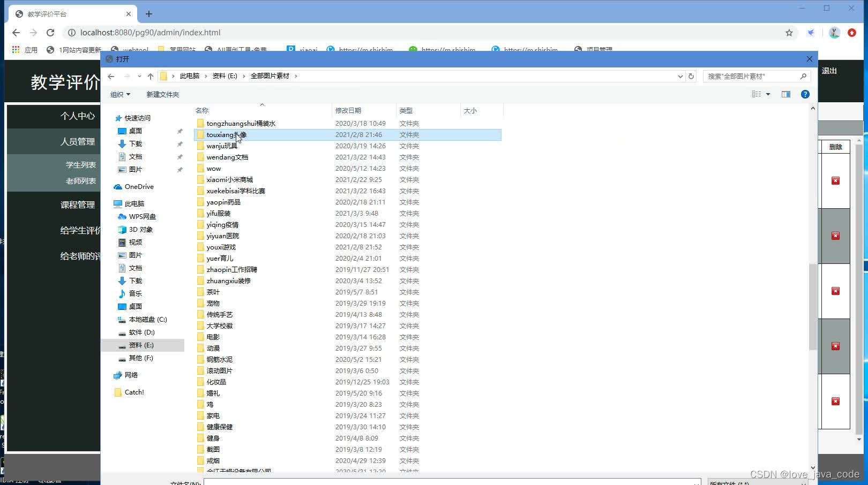
Task: Open recent locations dropdown arrow
Action: [x=139, y=76]
